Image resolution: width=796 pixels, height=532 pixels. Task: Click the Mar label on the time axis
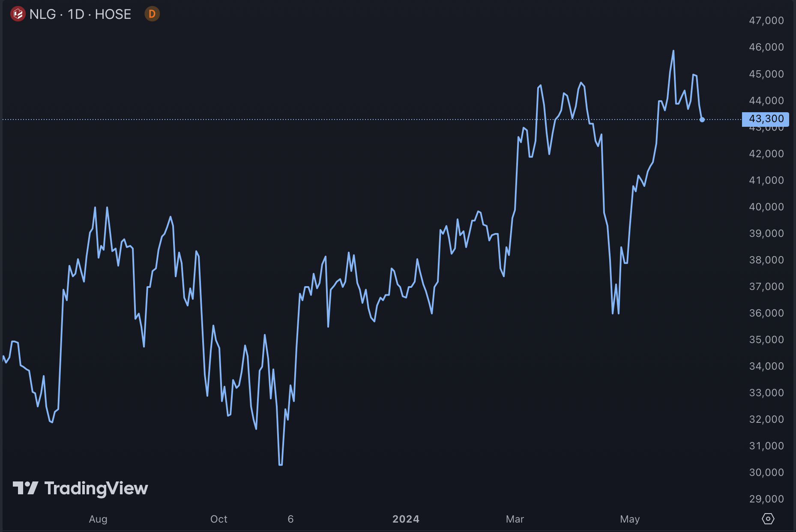click(515, 519)
